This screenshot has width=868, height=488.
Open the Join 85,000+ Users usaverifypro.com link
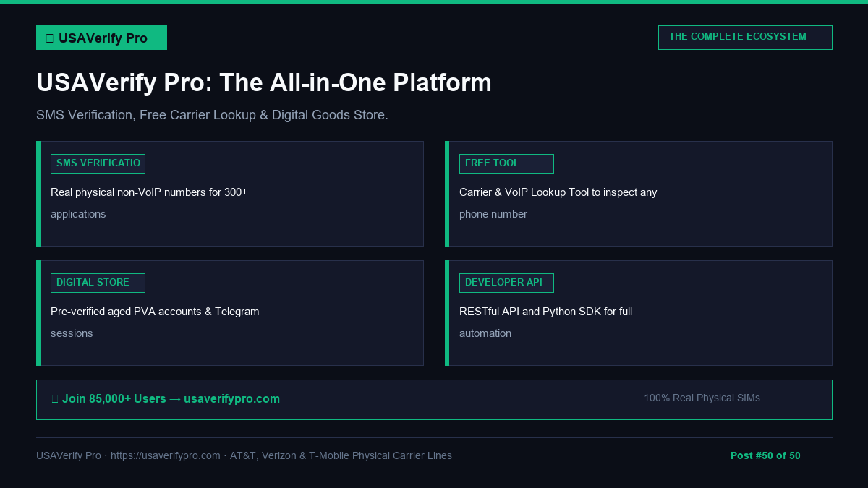(x=166, y=399)
